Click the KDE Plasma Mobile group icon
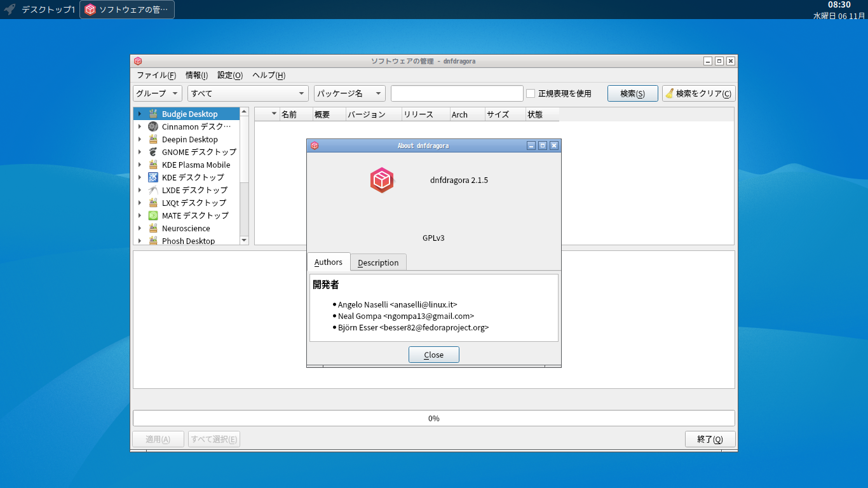 [x=153, y=165]
